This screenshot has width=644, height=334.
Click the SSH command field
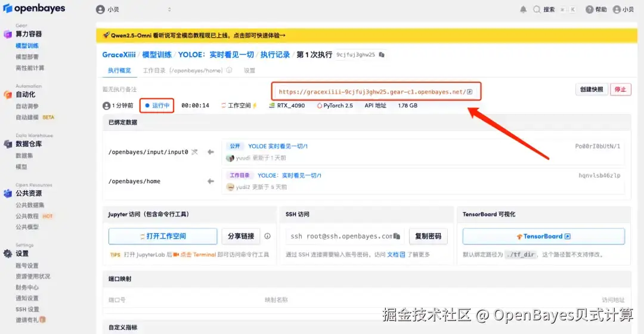(x=345, y=236)
